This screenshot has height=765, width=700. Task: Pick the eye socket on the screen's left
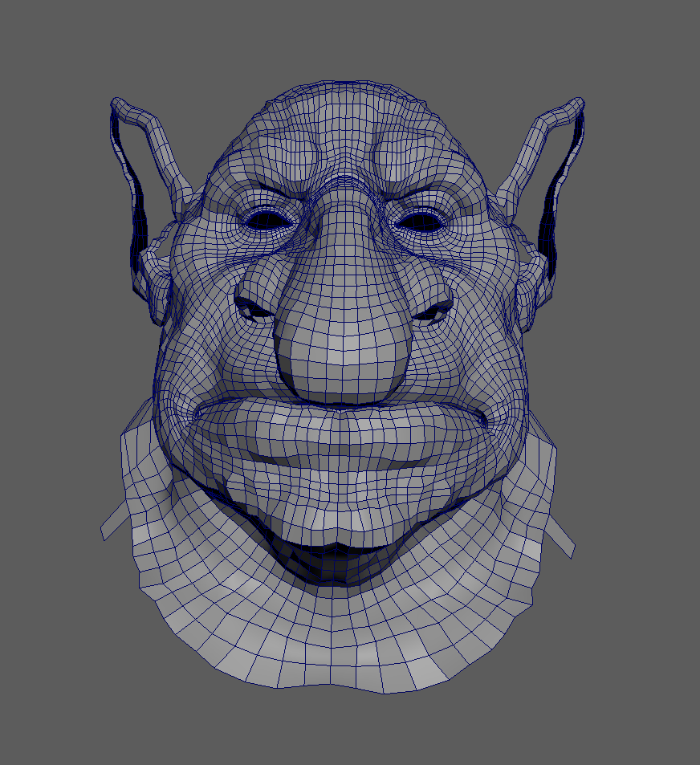click(x=267, y=221)
